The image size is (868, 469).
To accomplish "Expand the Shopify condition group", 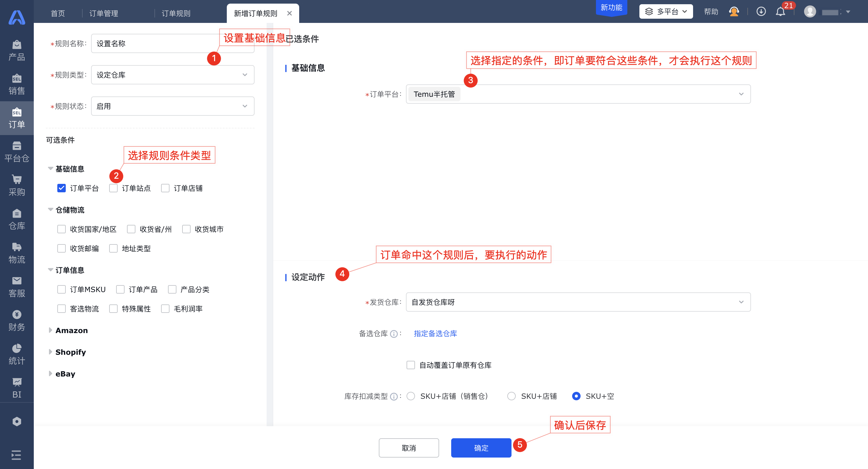I will pos(50,352).
